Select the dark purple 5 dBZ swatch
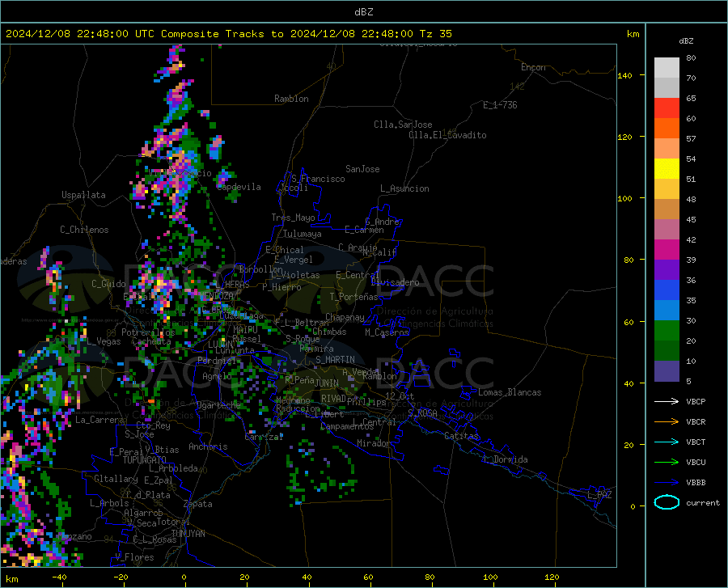Viewport: 728px width, 588px height. coord(667,371)
